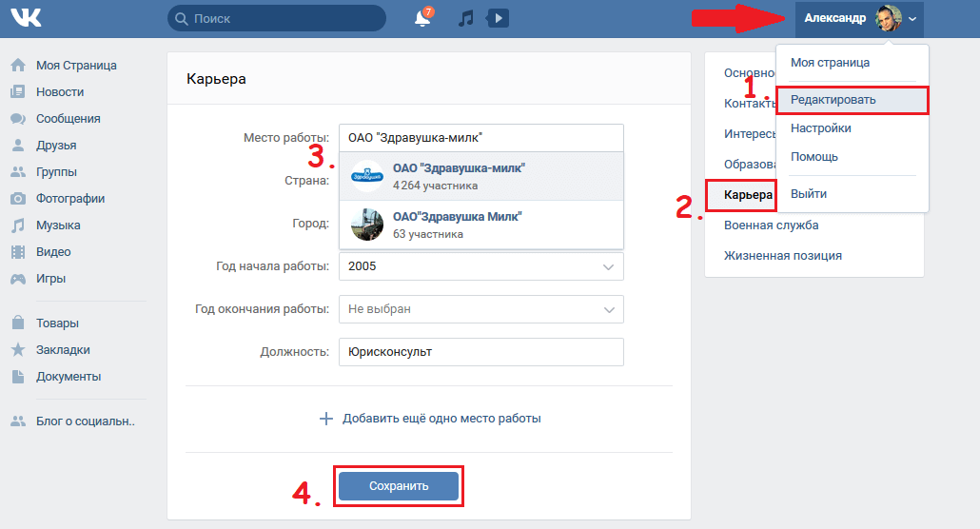The image size is (980, 529).
Task: Switch to the Карьера section tab
Action: click(x=748, y=195)
